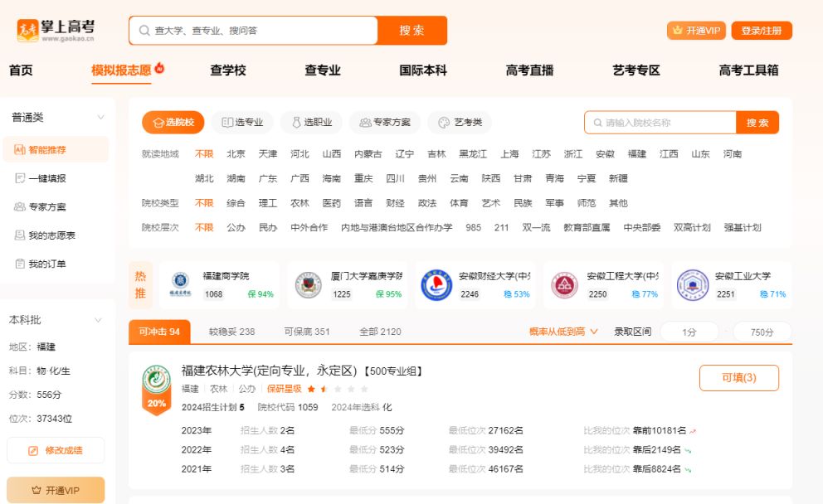Open the 高考工具箱 navigation link

(748, 70)
